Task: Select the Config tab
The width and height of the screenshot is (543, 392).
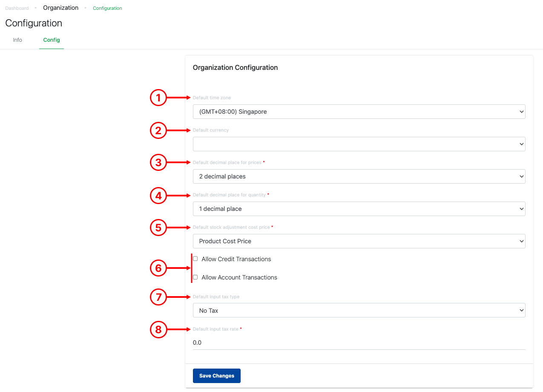Action: click(x=52, y=40)
